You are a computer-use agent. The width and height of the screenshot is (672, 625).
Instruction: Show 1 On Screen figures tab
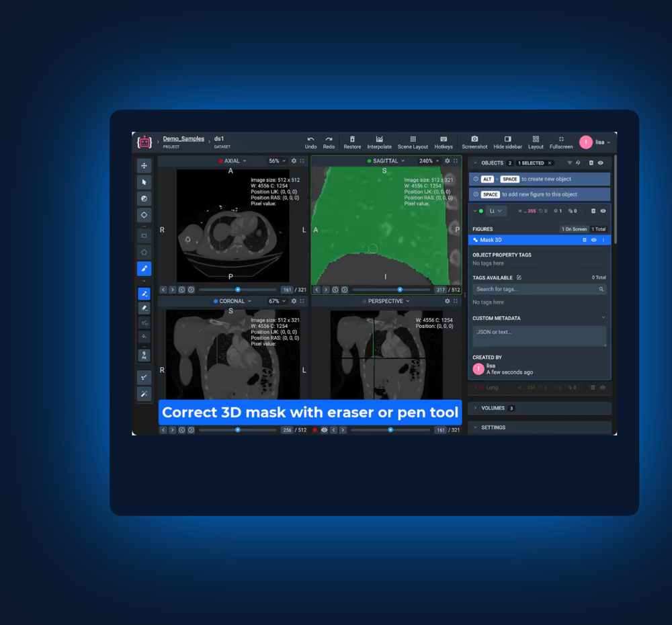pyautogui.click(x=574, y=229)
